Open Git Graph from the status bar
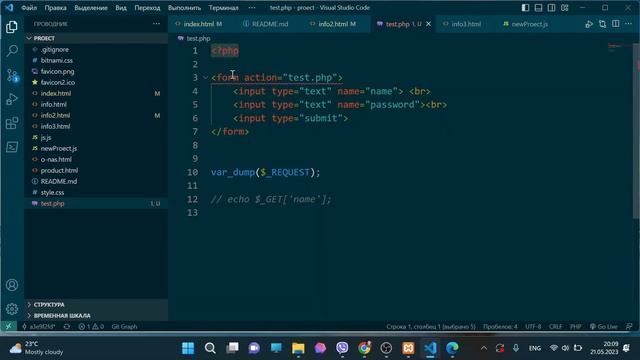Image resolution: width=640 pixels, height=360 pixels. click(x=124, y=327)
